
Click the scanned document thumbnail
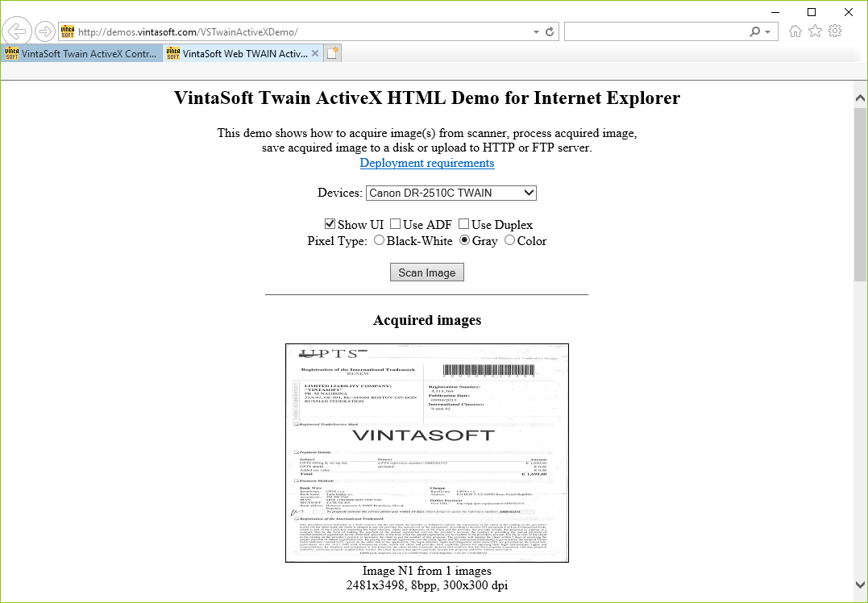click(x=426, y=452)
